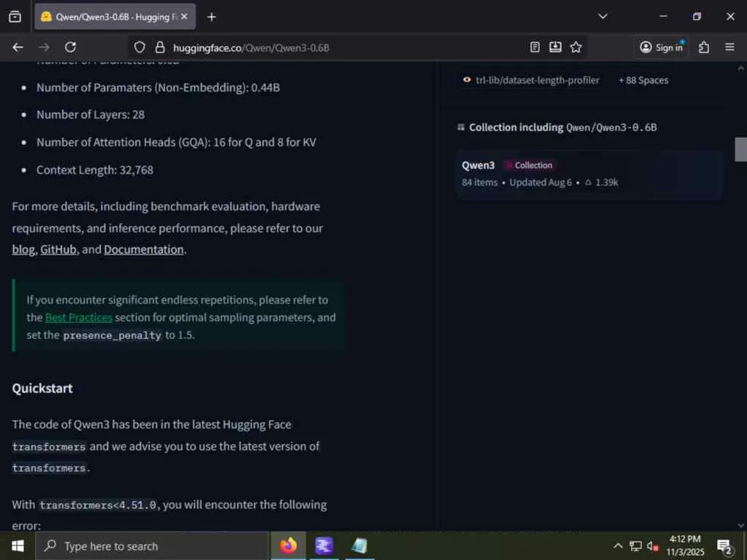Close the Qwen/Qwen3-0.6B browser tab

pyautogui.click(x=185, y=17)
